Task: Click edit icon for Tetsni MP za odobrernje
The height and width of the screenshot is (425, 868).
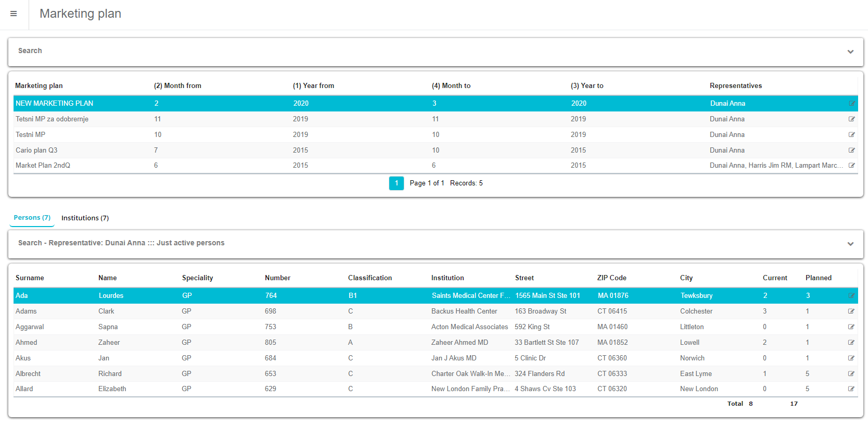Action: tap(851, 119)
